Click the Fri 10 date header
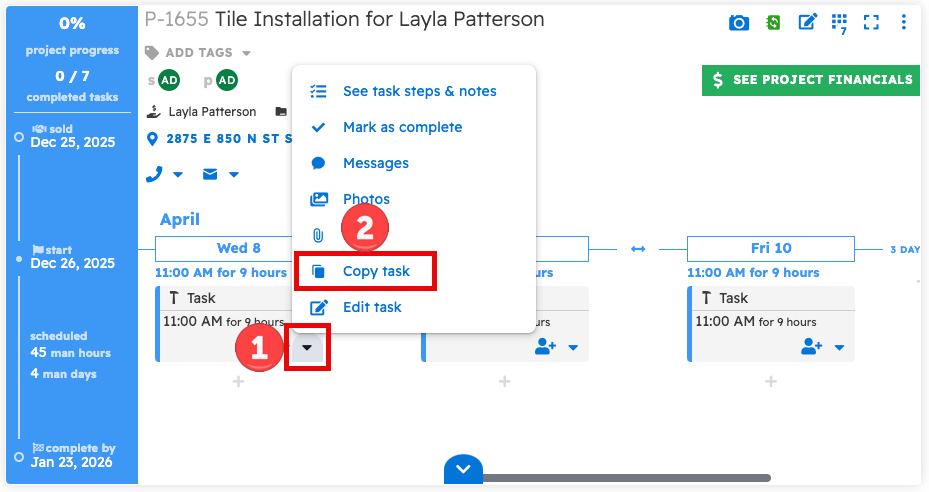This screenshot has width=929, height=492. click(770, 249)
